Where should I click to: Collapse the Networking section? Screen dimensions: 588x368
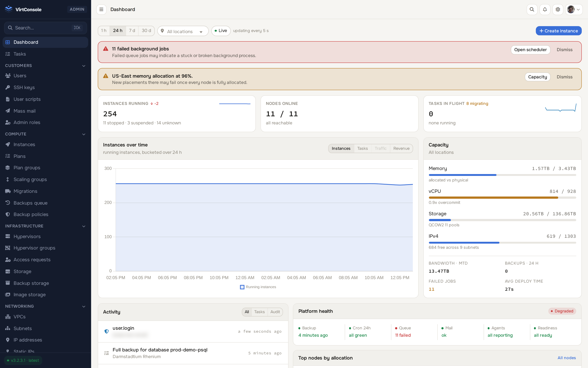[x=45, y=306]
